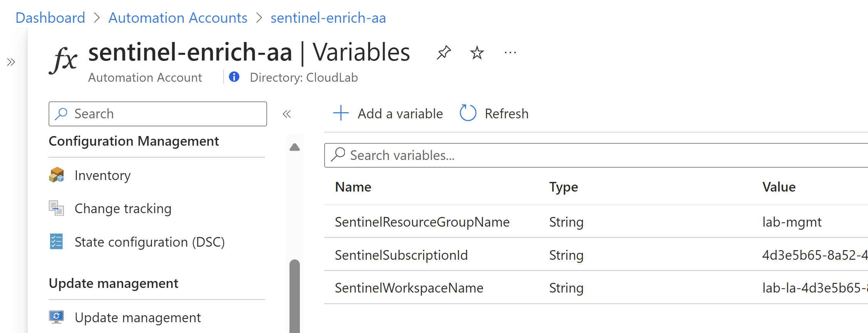Expand the portal side menu chevrons

coord(11,62)
